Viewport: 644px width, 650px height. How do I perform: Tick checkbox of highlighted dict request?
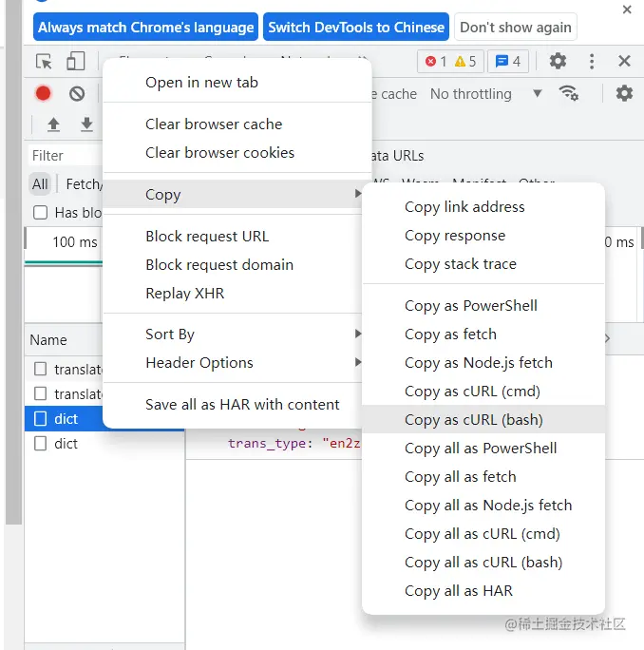point(40,419)
